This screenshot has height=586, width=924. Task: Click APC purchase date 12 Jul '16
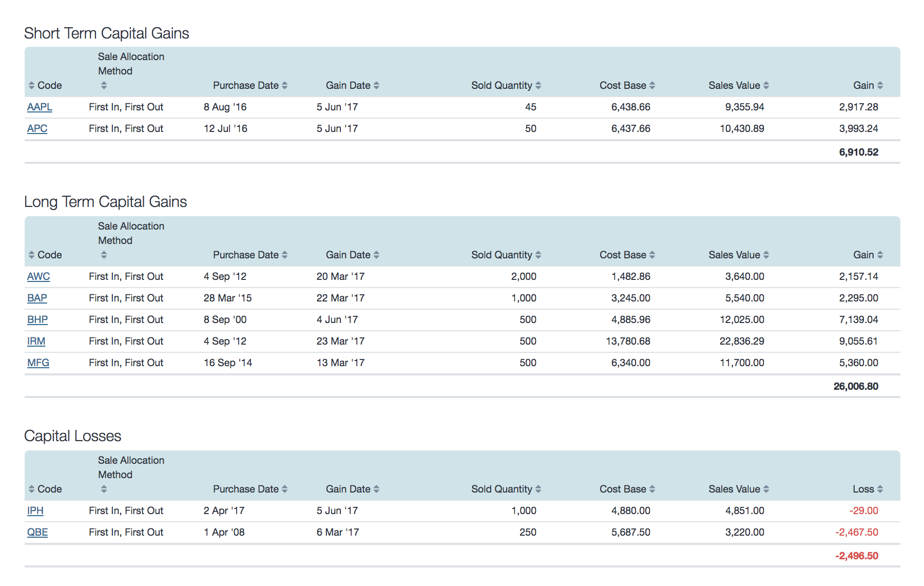point(225,128)
